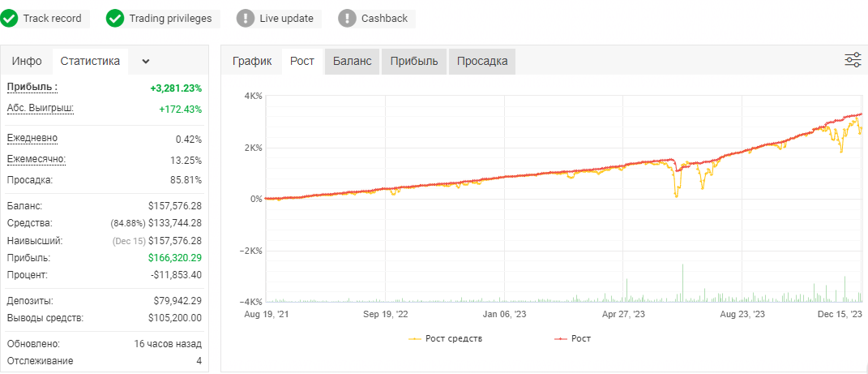The image size is (868, 374).
Task: Click the 13.25% monthly value
Action: click(x=186, y=160)
